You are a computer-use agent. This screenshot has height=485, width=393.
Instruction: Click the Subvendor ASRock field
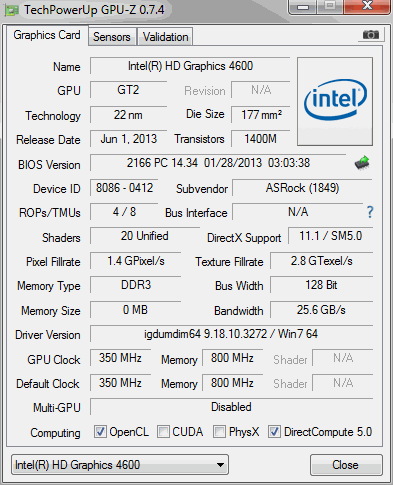click(302, 188)
